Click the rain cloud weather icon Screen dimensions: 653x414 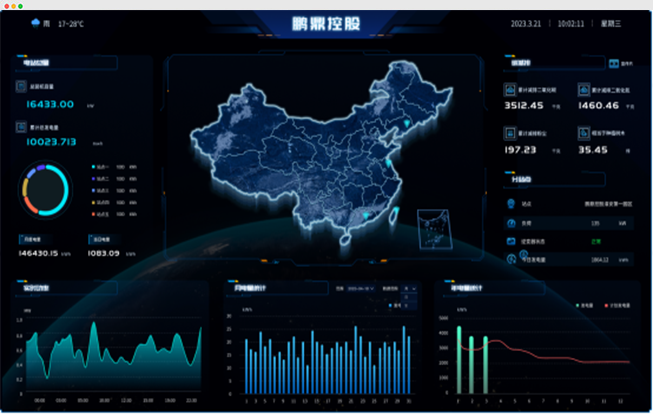37,22
